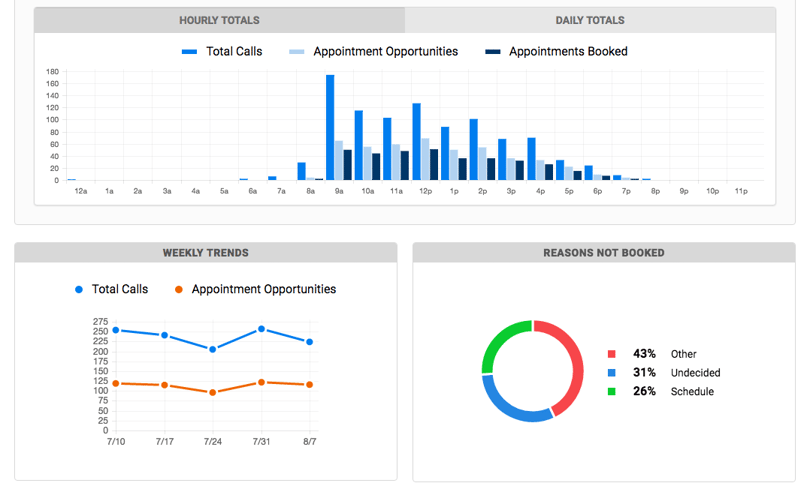This screenshot has height=492, width=810.
Task: Select the blue Undecided donut segment
Action: 510,403
